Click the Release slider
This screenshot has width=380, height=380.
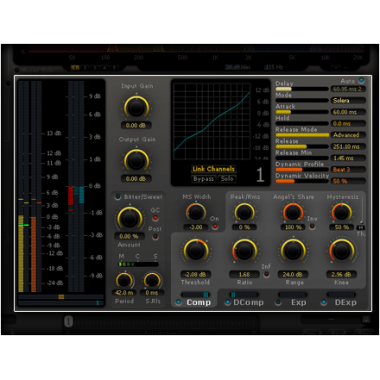(302, 147)
